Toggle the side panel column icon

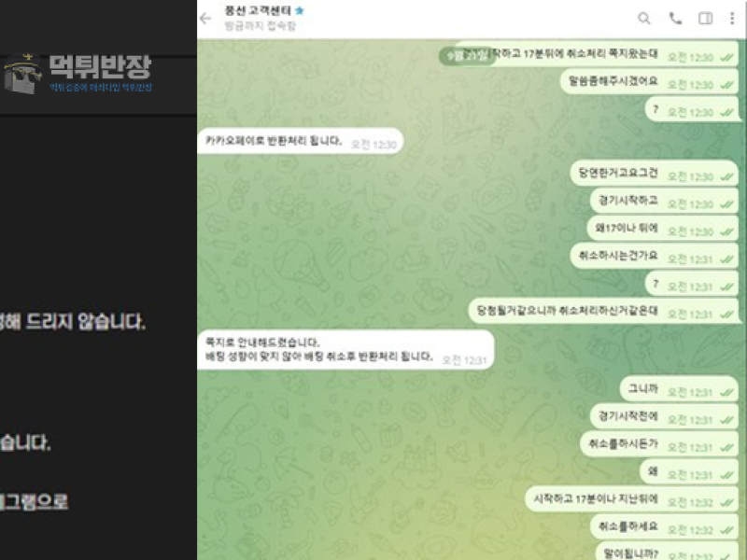706,19
